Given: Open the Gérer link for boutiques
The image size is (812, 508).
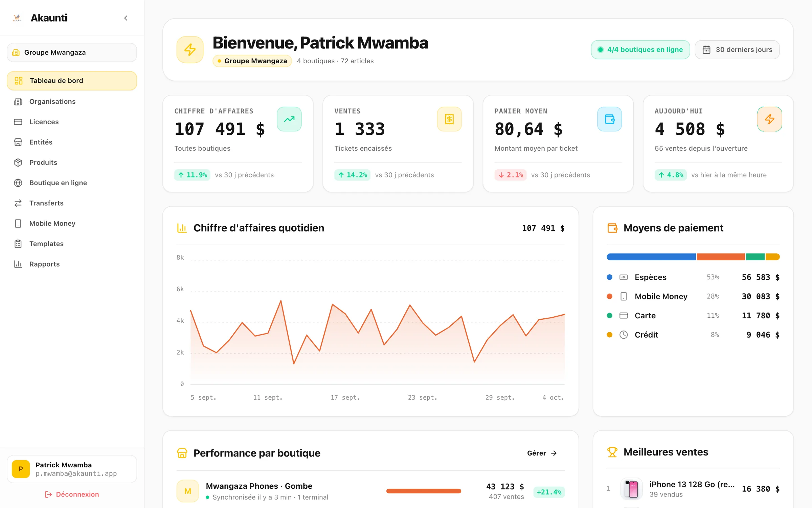Looking at the screenshot, I should pos(542,453).
